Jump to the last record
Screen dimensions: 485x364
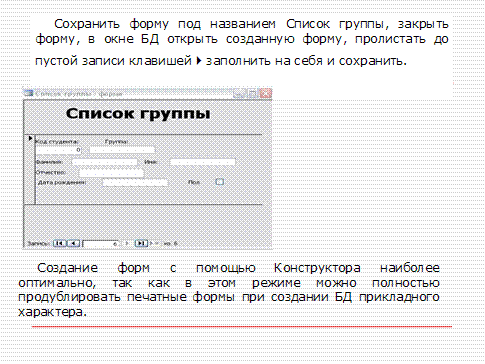click(x=141, y=243)
